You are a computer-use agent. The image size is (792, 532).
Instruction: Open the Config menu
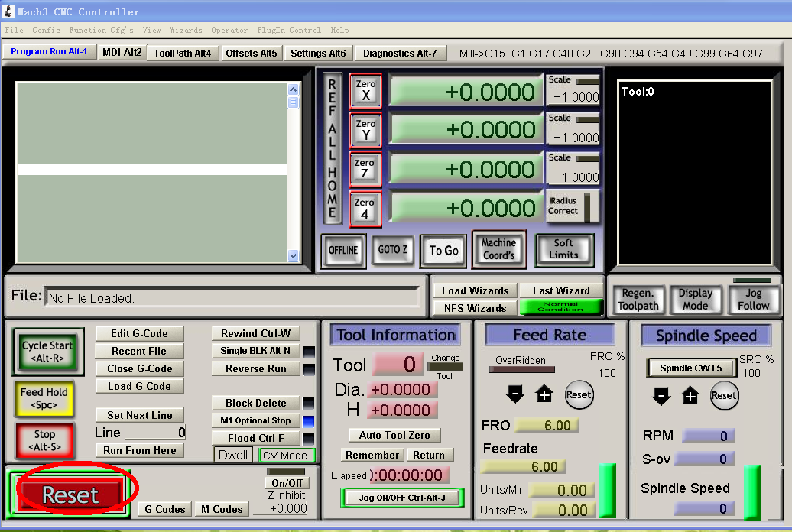pyautogui.click(x=47, y=31)
